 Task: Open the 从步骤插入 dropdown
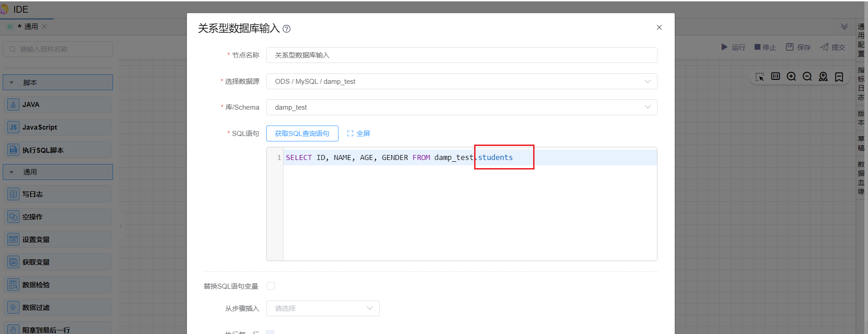[323, 309]
